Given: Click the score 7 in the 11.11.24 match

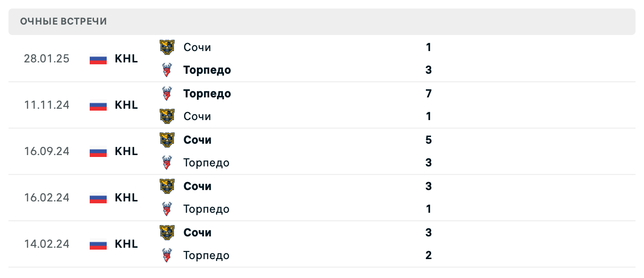Looking at the screenshot, I should pyautogui.click(x=428, y=93).
